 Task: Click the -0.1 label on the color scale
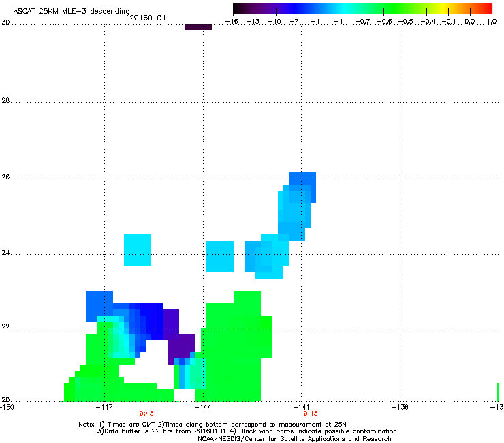(449, 22)
